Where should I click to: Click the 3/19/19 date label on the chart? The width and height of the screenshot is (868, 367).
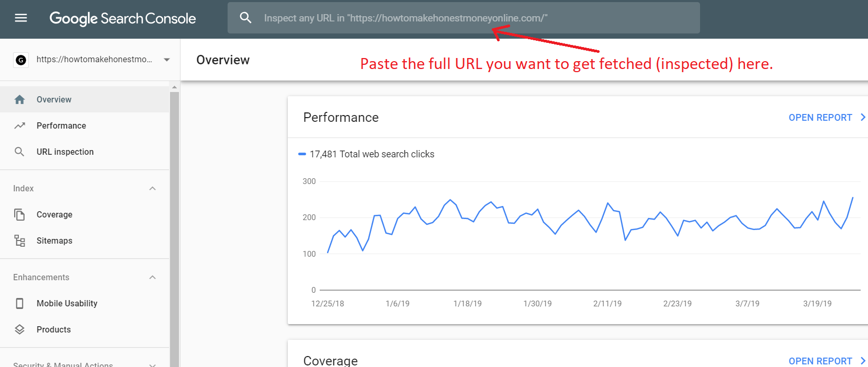pyautogui.click(x=817, y=304)
